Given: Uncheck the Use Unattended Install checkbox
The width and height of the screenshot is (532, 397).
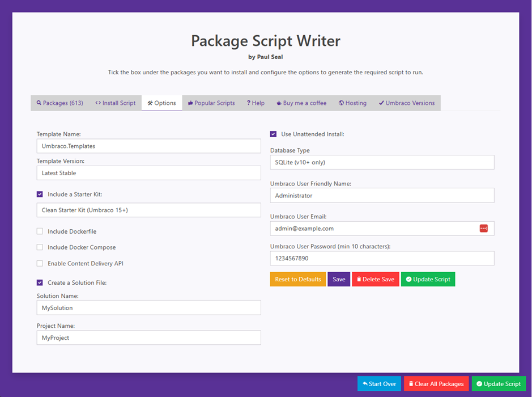Looking at the screenshot, I should [273, 134].
